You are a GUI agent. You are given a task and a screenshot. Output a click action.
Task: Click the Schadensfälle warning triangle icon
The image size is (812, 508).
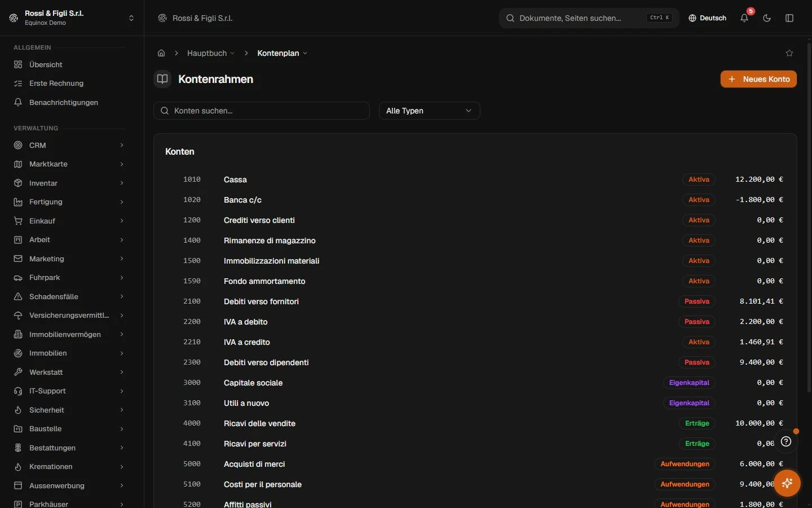(18, 296)
